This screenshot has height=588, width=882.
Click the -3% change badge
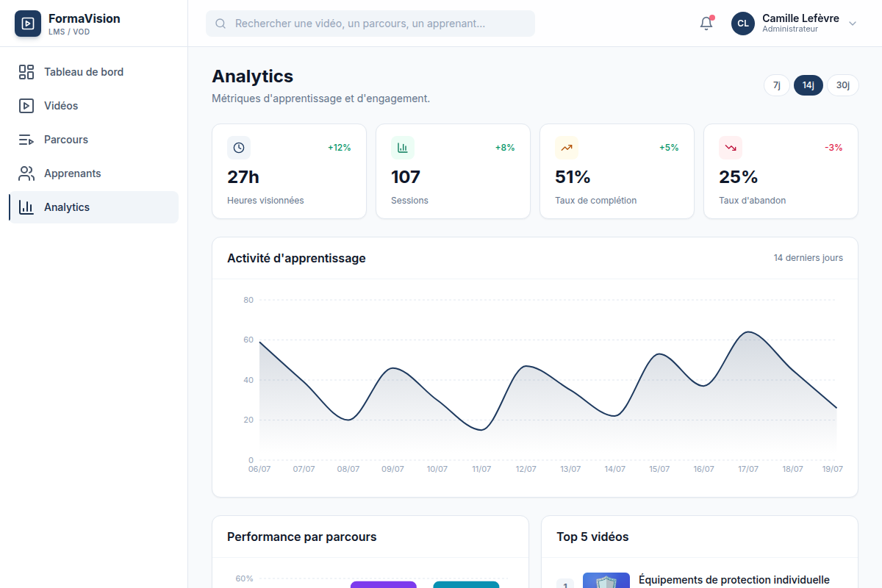833,148
